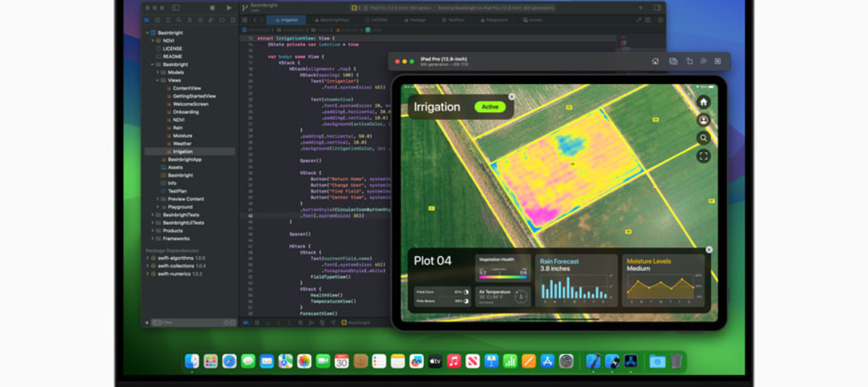Open the Moisture file in navigator

182,136
